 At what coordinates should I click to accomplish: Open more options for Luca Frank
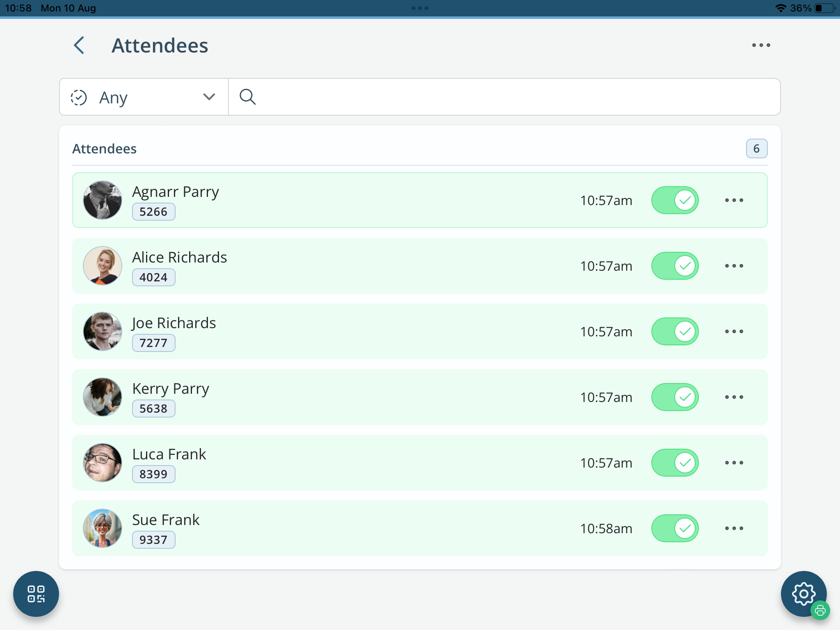(734, 463)
